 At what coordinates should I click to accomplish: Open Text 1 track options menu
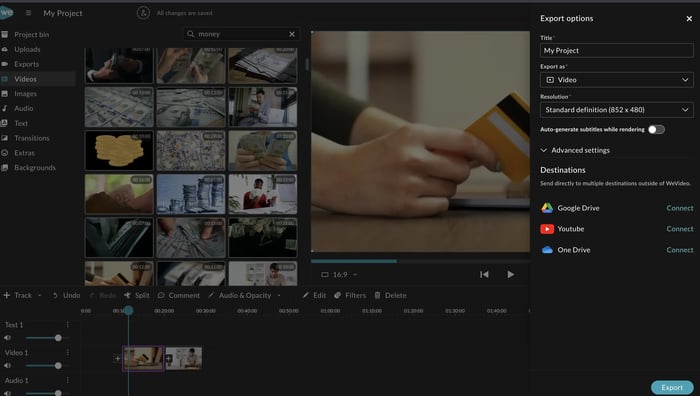point(67,325)
